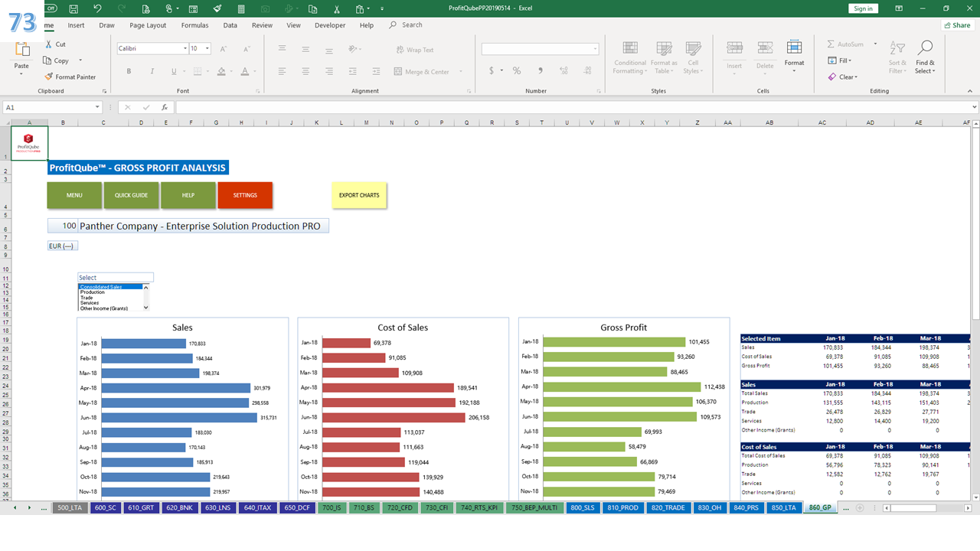Click the scissors icon in the title bar
This screenshot has width=980, height=551.
pos(337,8)
